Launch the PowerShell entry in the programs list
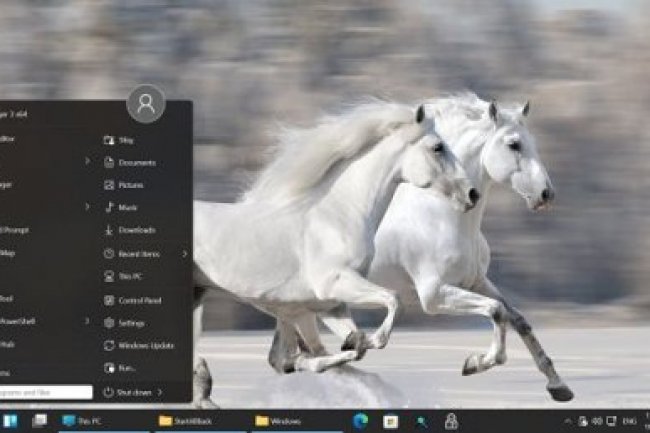Screen dimensions: 650x433 pos(17,322)
